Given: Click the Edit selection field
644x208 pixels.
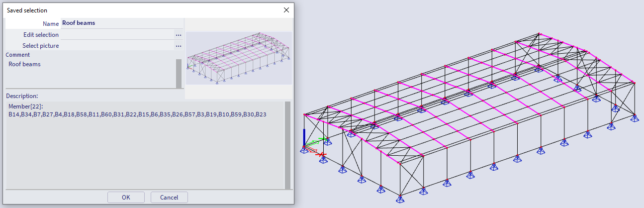Looking at the screenshot, I should click(117, 35).
